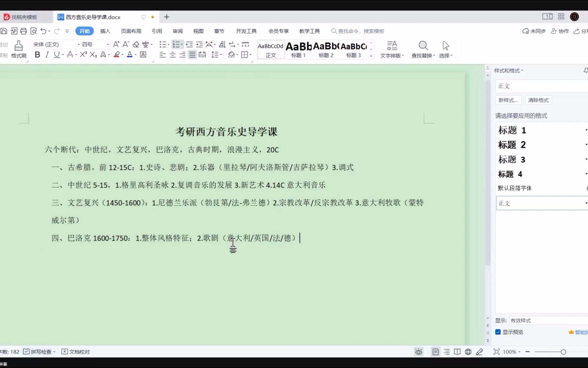Expand the styles gallery
This screenshot has width=588, height=368.
[x=371, y=56]
